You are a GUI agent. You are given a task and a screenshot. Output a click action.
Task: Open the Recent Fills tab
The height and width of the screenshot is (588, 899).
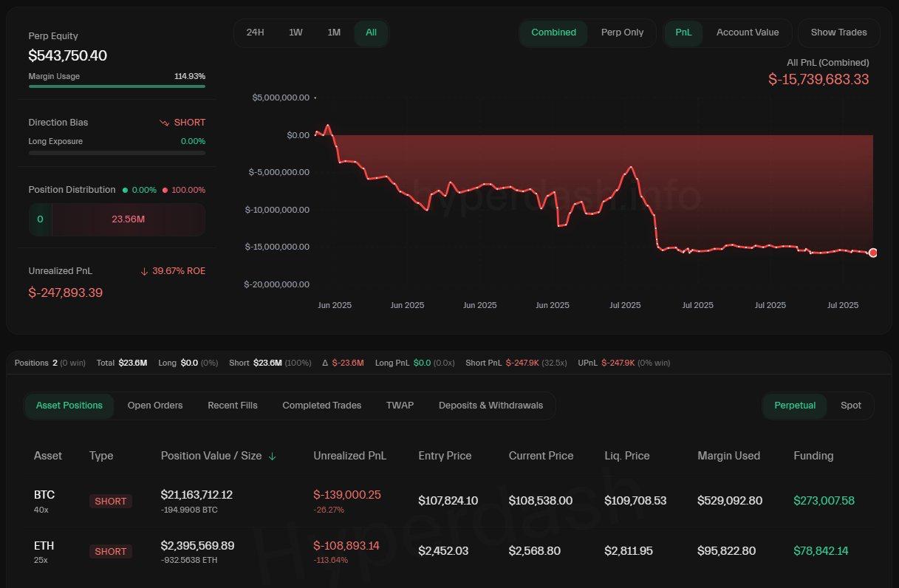[233, 406]
